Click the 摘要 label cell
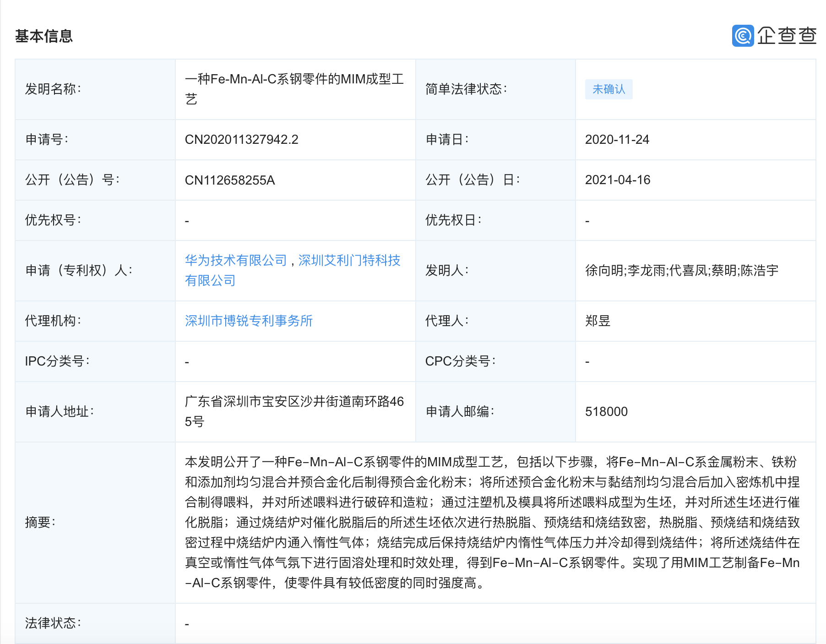 click(x=95, y=523)
